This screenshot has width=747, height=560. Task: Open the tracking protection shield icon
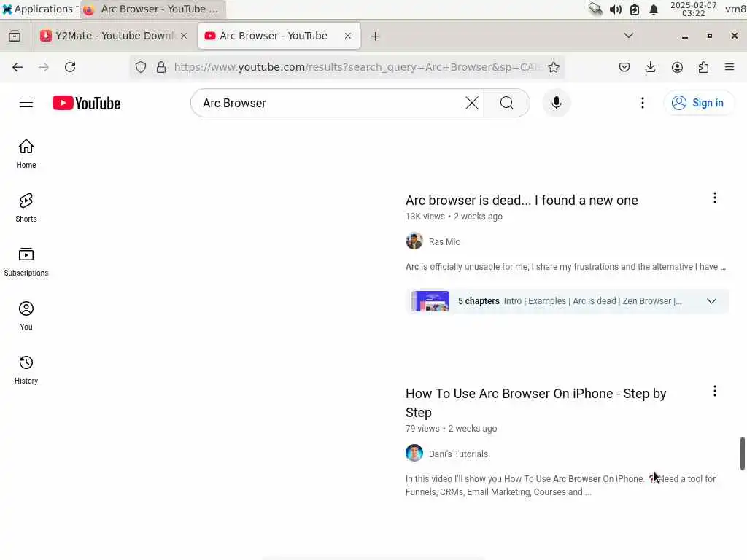pos(141,67)
